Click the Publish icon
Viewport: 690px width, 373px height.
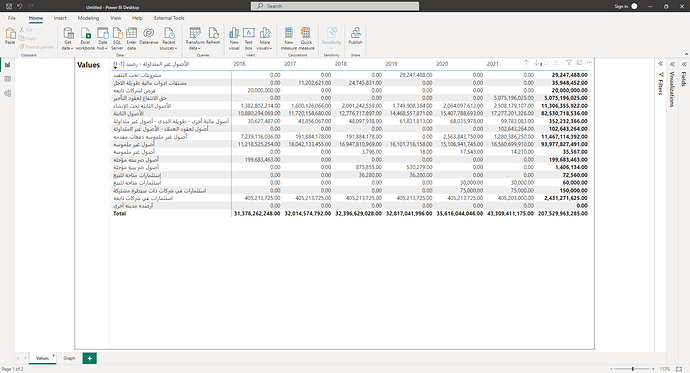(x=356, y=36)
